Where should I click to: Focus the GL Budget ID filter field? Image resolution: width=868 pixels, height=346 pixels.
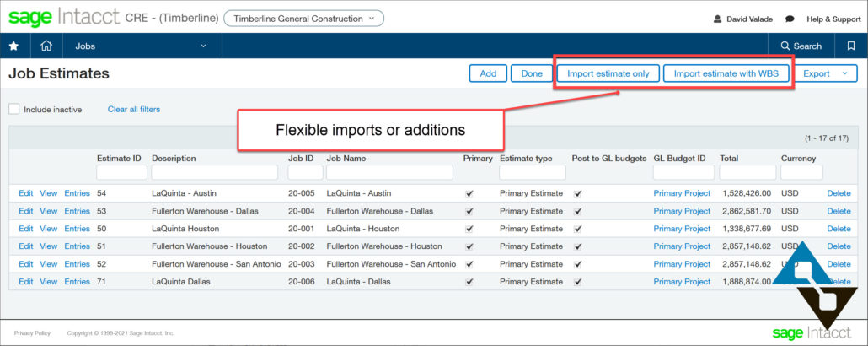(683, 172)
